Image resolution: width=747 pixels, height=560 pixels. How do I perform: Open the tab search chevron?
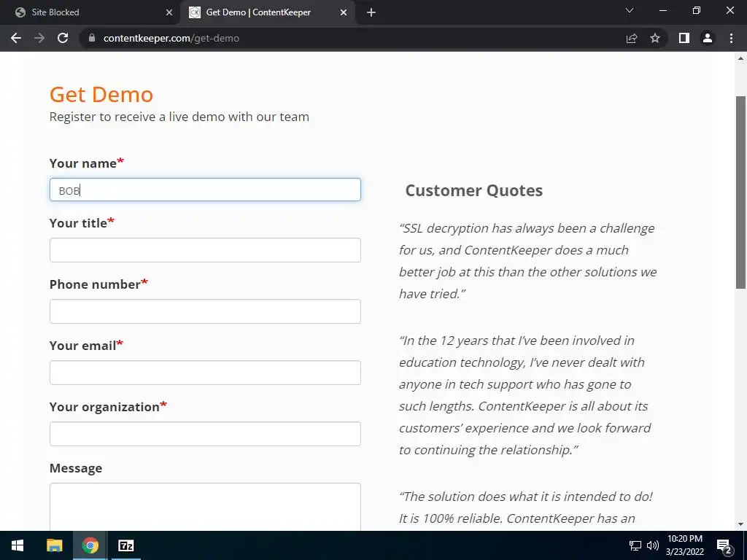point(630,10)
